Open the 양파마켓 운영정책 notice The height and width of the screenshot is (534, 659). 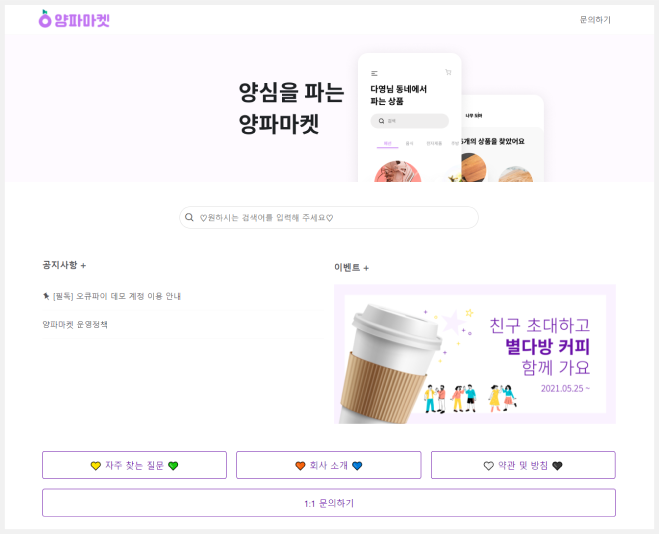tap(75, 324)
